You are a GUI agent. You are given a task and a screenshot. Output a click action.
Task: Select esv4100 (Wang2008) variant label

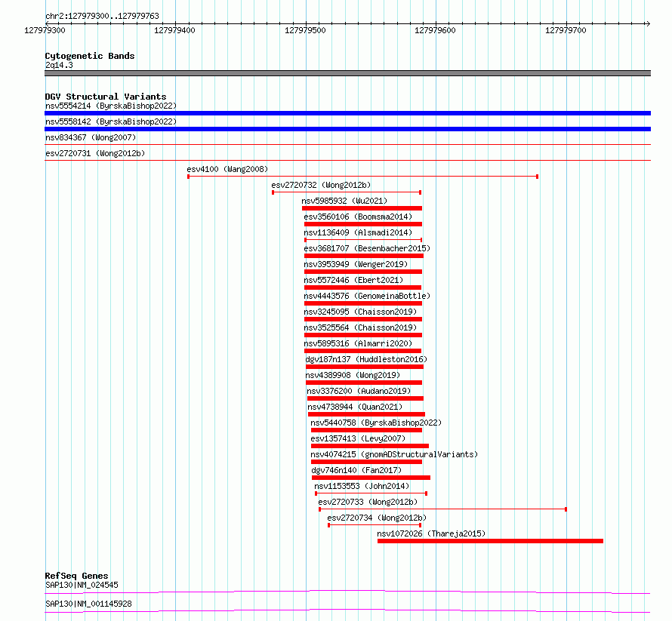227,169
